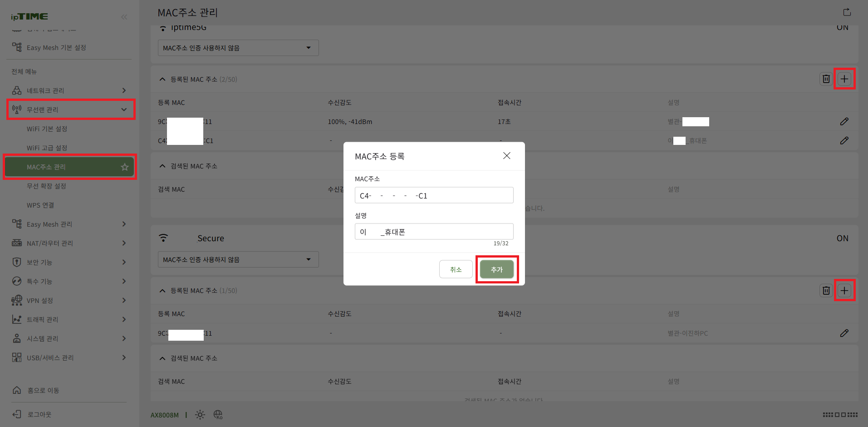This screenshot has width=868, height=427.
Task: Open Secure MAC authentication dropdown
Action: point(238,259)
